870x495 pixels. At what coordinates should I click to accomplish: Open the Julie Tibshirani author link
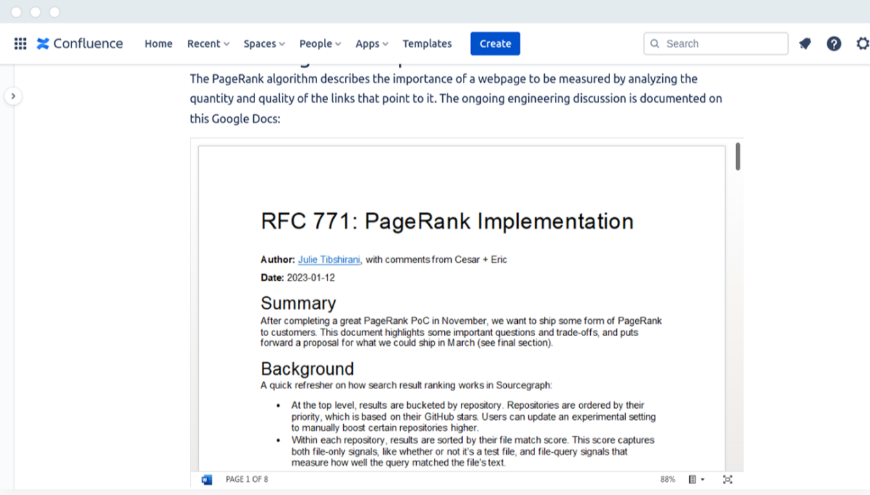(x=329, y=260)
